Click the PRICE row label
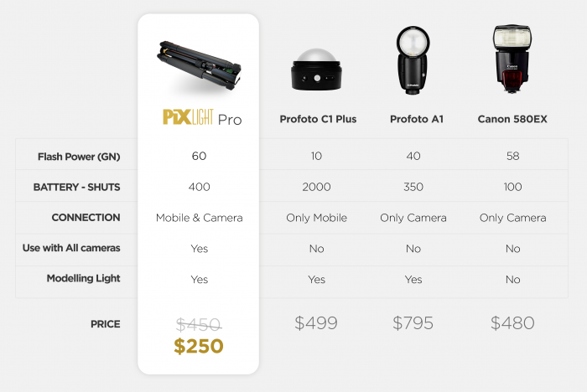The height and width of the screenshot is (392, 587). pyautogui.click(x=105, y=324)
